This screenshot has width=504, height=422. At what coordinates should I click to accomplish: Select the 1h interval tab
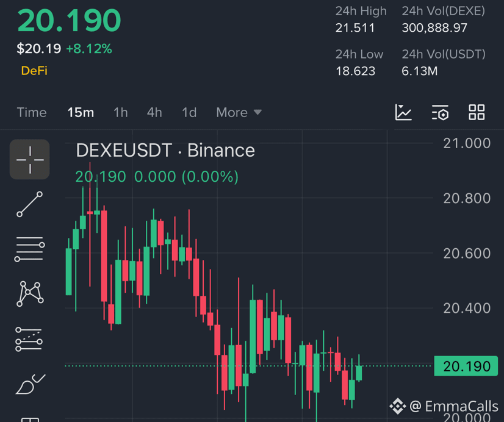tap(121, 113)
